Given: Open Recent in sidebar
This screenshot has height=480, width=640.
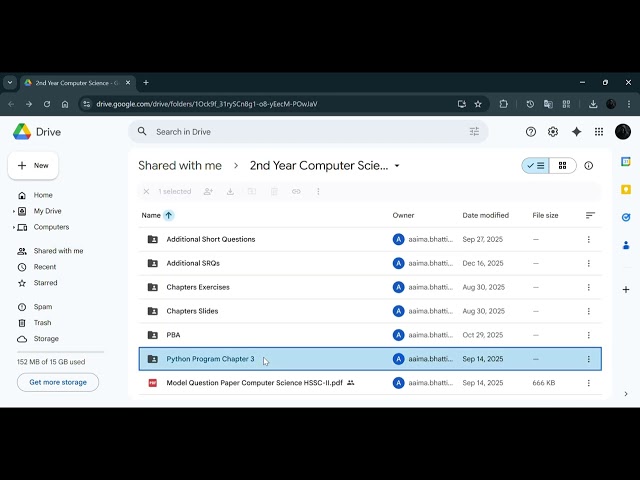Looking at the screenshot, I should tap(44, 267).
